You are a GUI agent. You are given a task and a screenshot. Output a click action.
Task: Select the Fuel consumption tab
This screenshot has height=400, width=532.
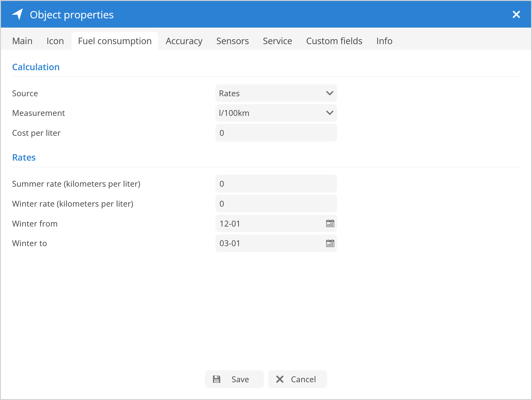click(115, 41)
